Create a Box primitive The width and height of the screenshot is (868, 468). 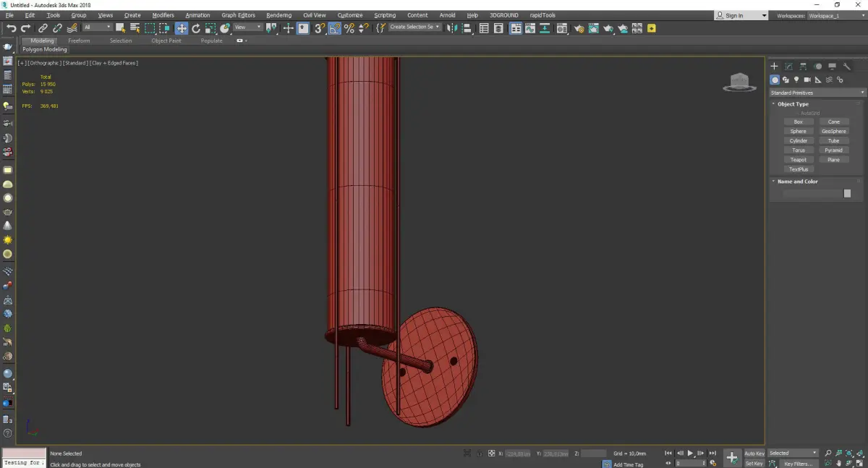click(x=799, y=122)
